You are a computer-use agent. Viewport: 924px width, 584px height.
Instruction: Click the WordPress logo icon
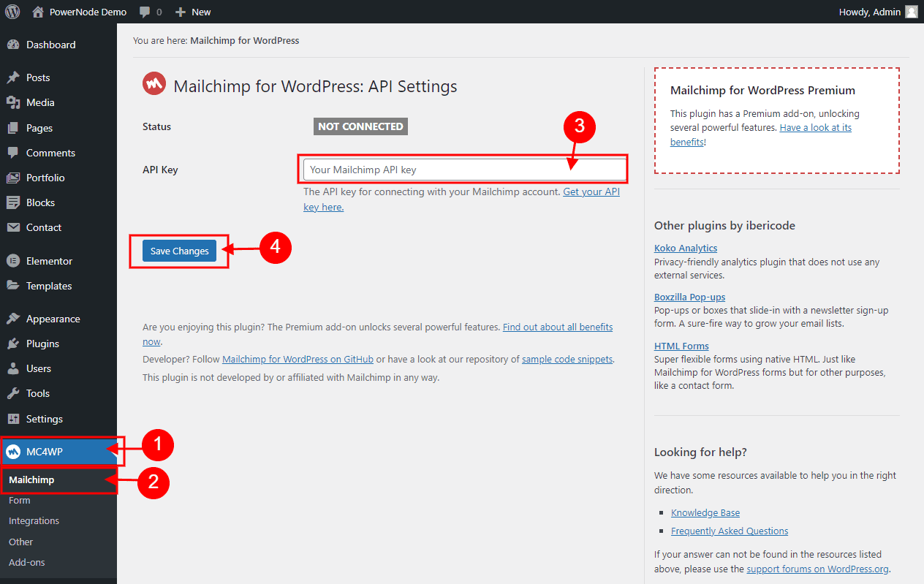coord(12,12)
